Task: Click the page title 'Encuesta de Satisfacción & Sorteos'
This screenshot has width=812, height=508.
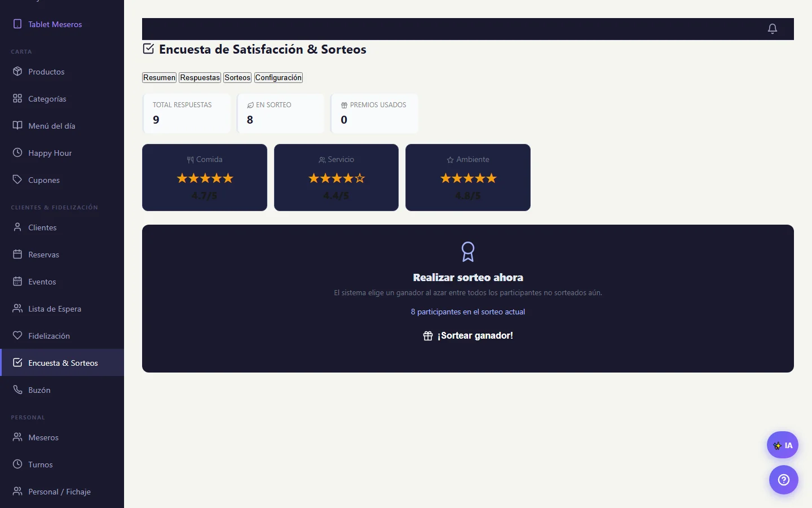Action: click(263, 49)
